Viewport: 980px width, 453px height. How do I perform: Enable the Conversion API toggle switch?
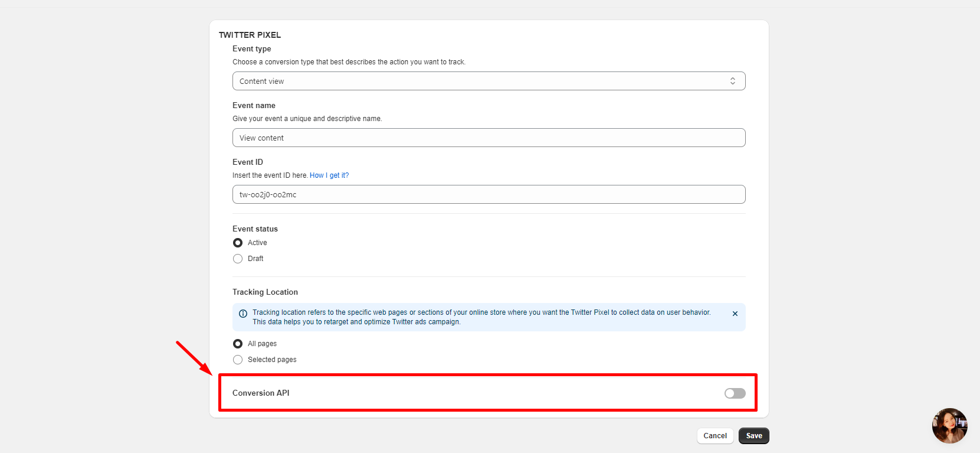click(x=735, y=393)
